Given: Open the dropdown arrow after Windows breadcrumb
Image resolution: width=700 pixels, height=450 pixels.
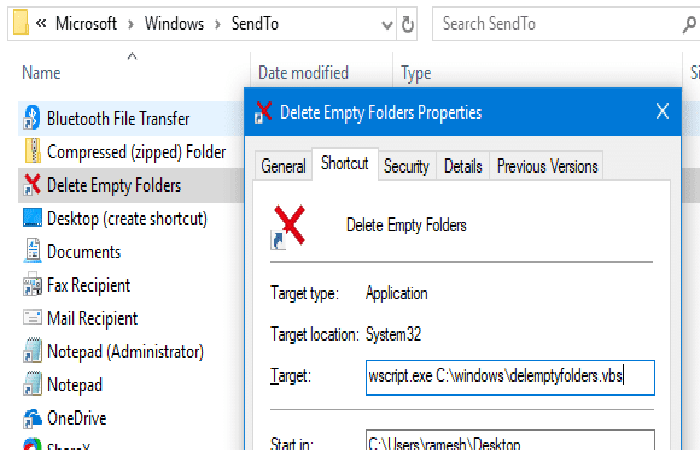Looking at the screenshot, I should point(218,24).
